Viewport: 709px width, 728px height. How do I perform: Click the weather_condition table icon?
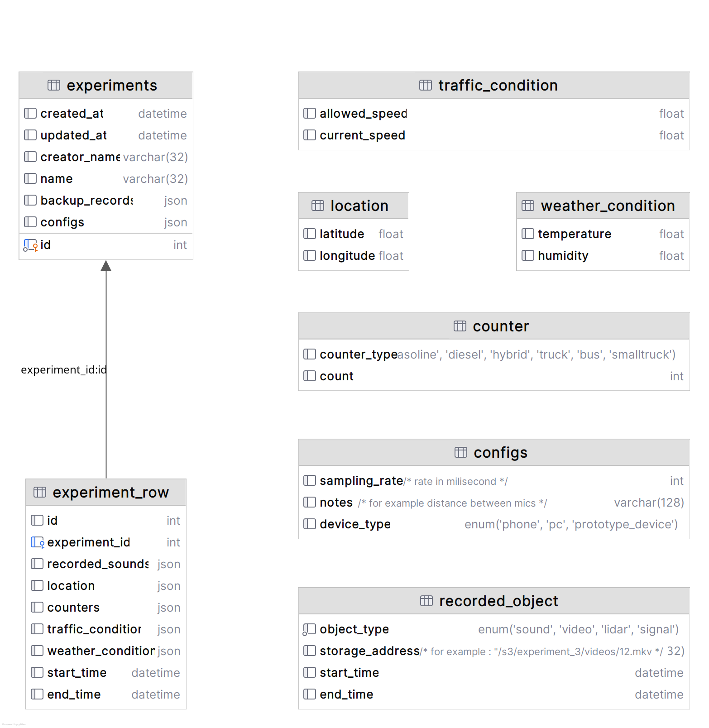click(x=528, y=206)
